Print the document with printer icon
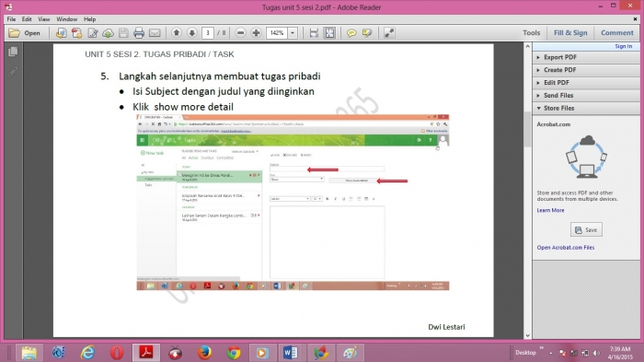This screenshot has height=362, width=644. point(139,33)
